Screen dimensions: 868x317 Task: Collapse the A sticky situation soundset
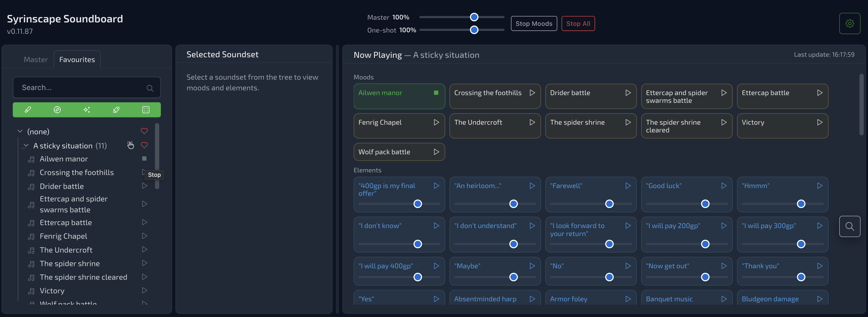tap(26, 146)
